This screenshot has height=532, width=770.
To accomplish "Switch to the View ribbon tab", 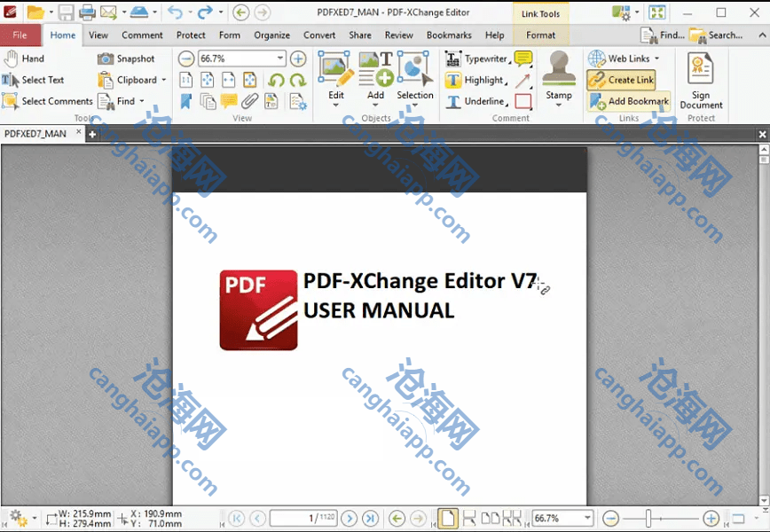I will point(98,35).
